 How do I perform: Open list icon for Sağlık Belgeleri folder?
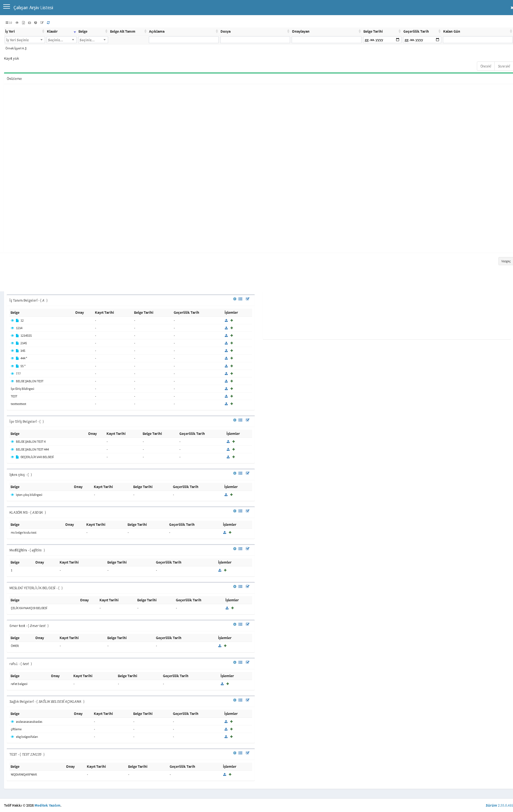(240, 700)
